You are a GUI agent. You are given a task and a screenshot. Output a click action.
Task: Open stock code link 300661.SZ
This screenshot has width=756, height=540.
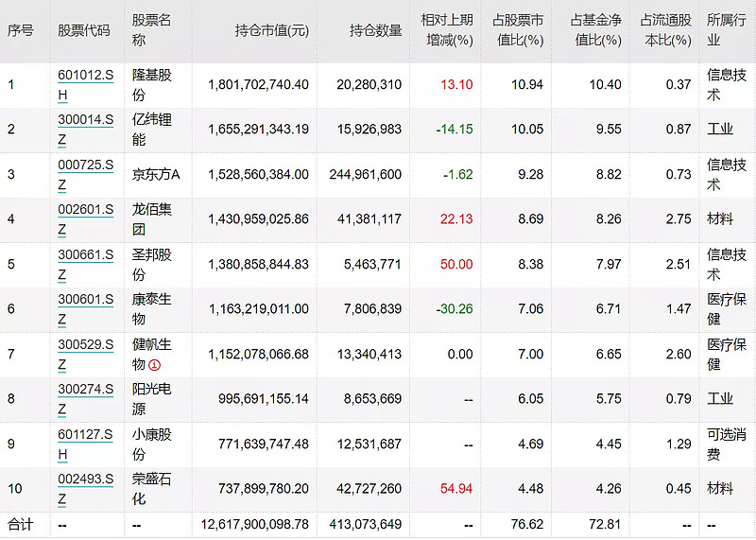click(x=85, y=265)
